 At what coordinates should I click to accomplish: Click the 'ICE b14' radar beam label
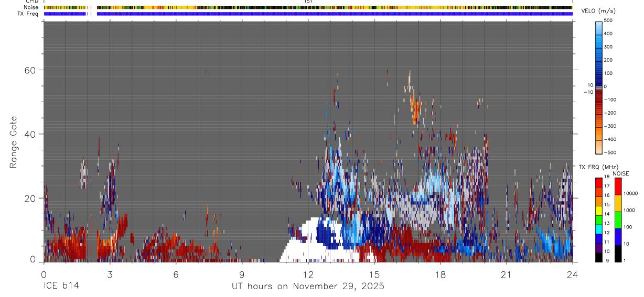pyautogui.click(x=61, y=286)
